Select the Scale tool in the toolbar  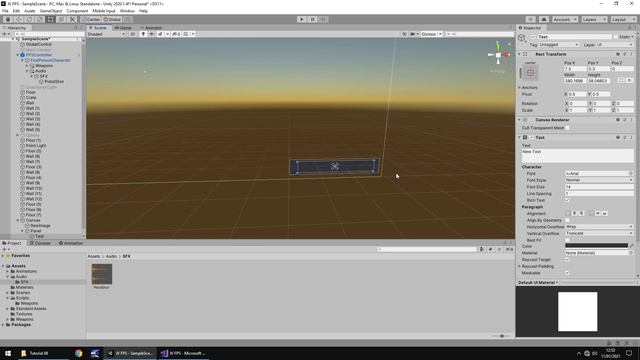[x=40, y=19]
